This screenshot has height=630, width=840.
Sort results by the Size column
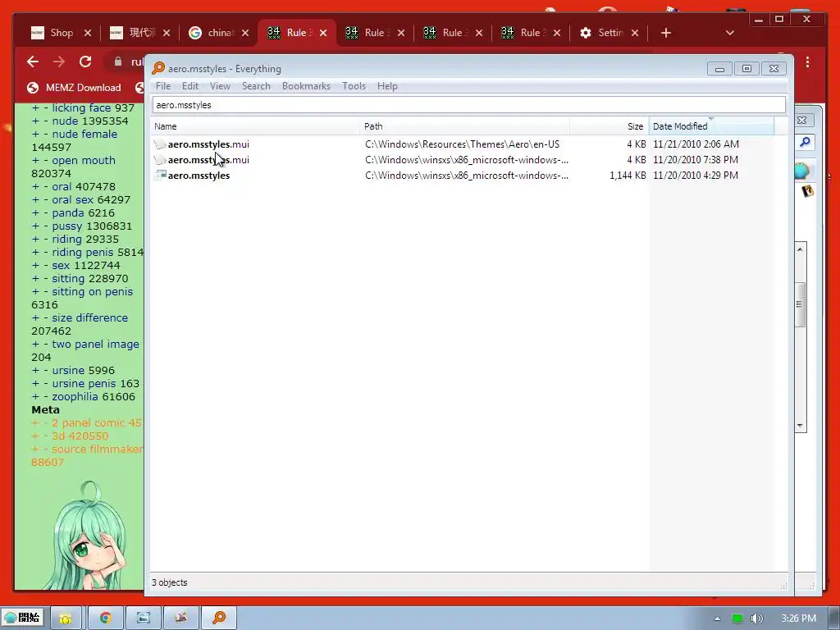[609, 126]
